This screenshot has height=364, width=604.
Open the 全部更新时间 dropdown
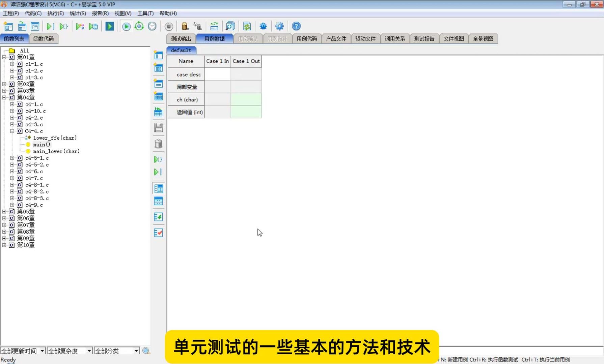[x=42, y=351]
